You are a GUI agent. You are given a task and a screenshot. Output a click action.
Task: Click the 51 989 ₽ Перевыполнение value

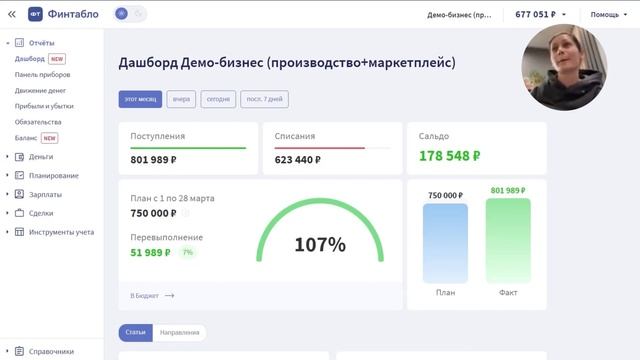(x=150, y=253)
